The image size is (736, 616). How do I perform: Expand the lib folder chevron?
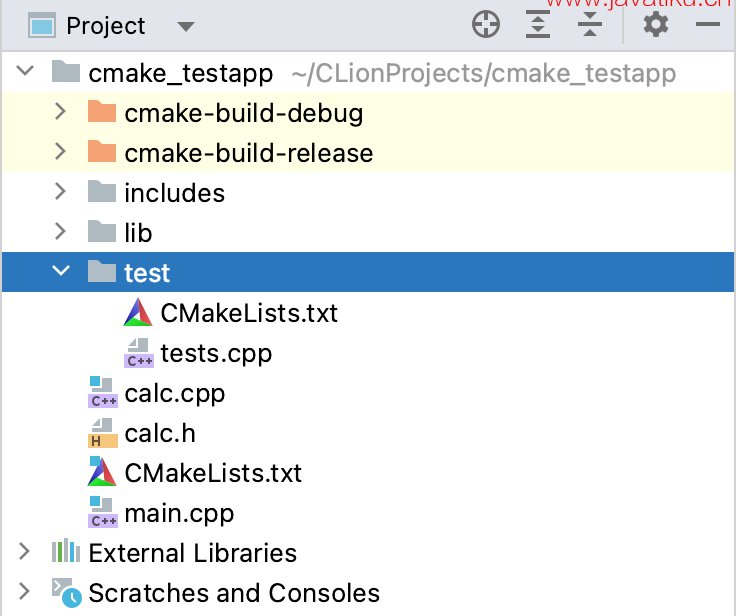(x=60, y=231)
